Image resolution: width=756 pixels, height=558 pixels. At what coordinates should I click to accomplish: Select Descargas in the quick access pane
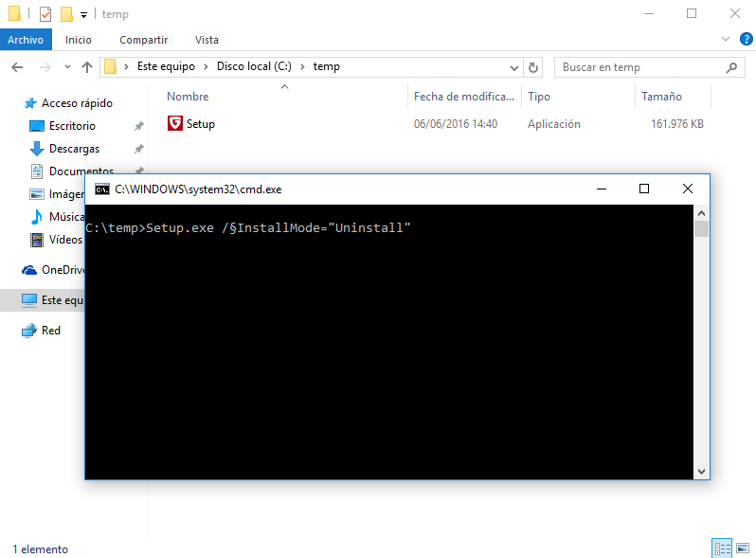pyautogui.click(x=74, y=149)
